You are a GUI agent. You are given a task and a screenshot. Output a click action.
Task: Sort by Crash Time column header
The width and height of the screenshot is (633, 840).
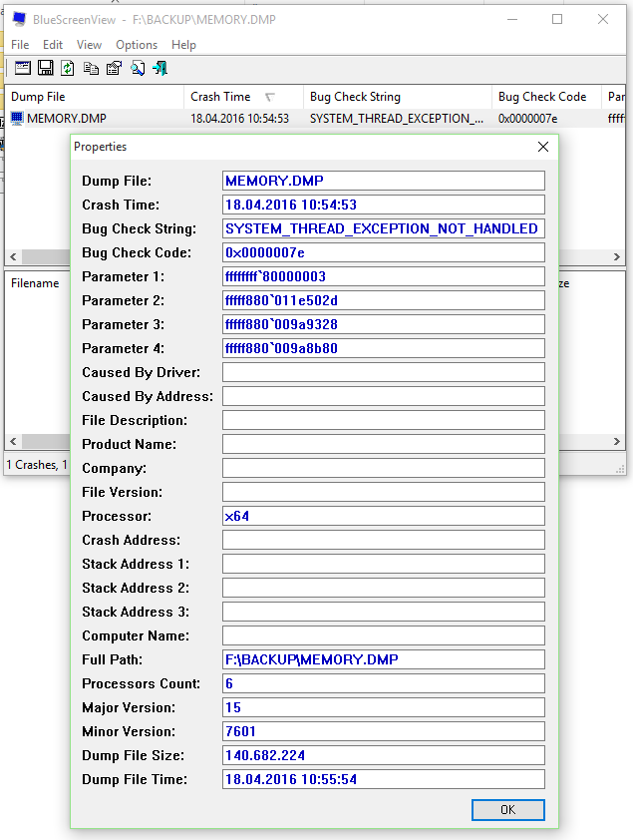(243, 97)
